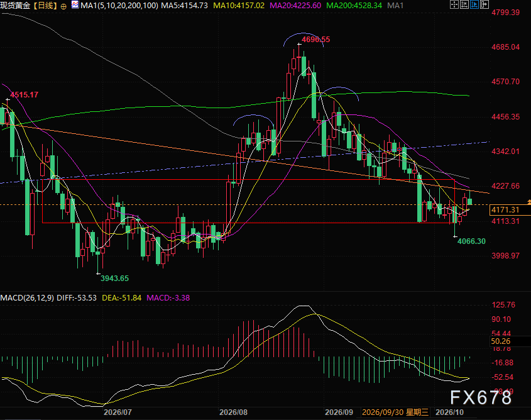Select the 【日线】 daily period label
531x420 pixels.
pyautogui.click(x=45, y=6)
